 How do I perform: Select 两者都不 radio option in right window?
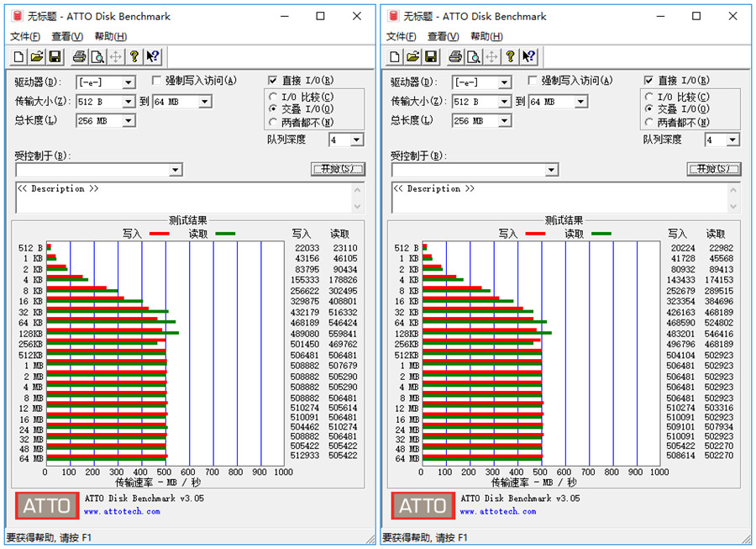649,121
